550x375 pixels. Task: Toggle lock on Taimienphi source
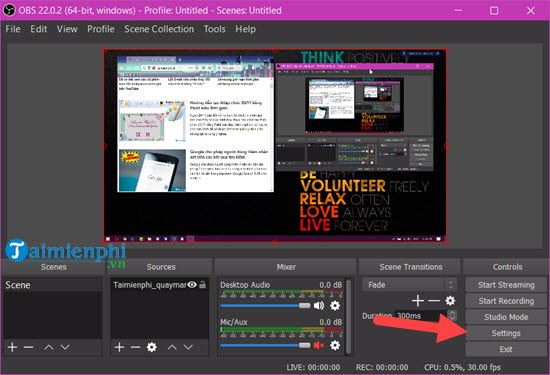(202, 284)
